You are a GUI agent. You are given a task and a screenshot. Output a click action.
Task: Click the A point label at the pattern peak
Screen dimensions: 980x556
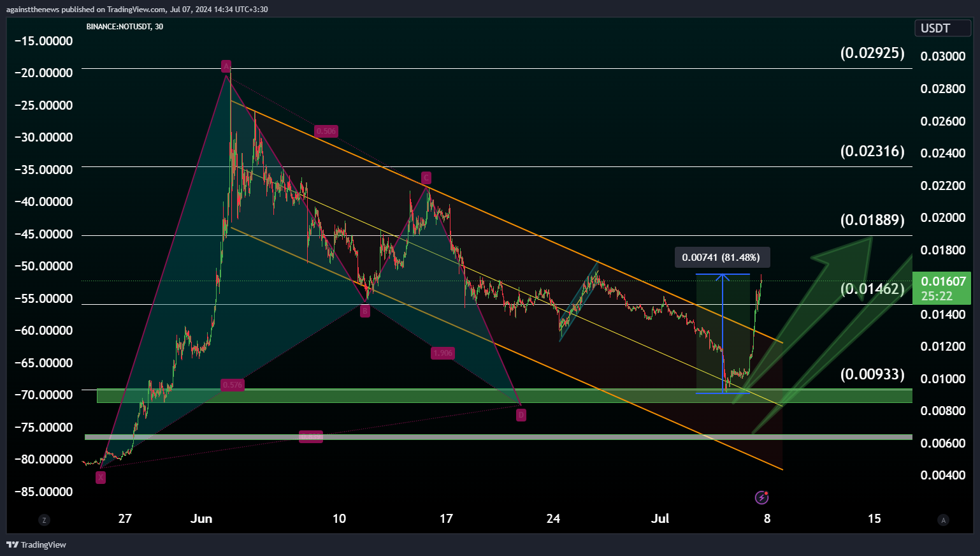click(x=226, y=66)
